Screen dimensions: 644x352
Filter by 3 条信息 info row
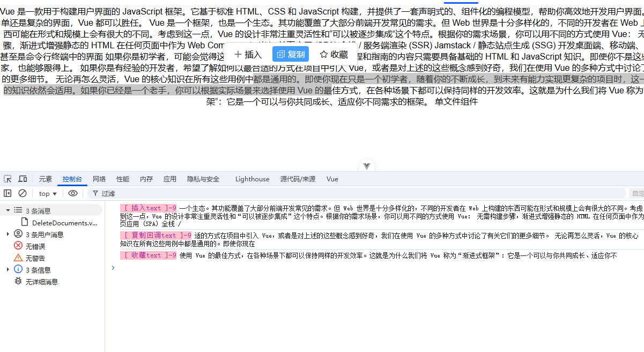[51, 269]
